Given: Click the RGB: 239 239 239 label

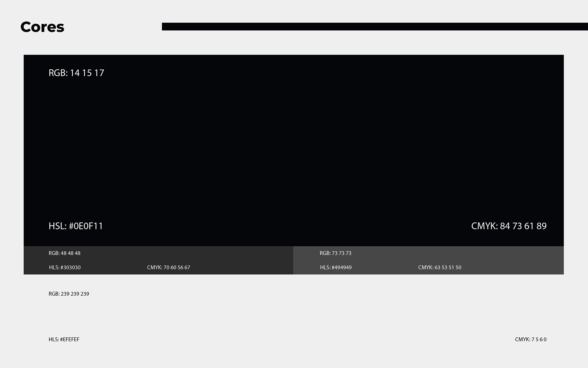Looking at the screenshot, I should pyautogui.click(x=69, y=294).
